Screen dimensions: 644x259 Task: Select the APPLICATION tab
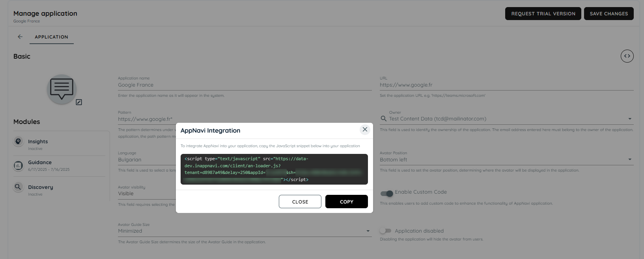[51, 37]
